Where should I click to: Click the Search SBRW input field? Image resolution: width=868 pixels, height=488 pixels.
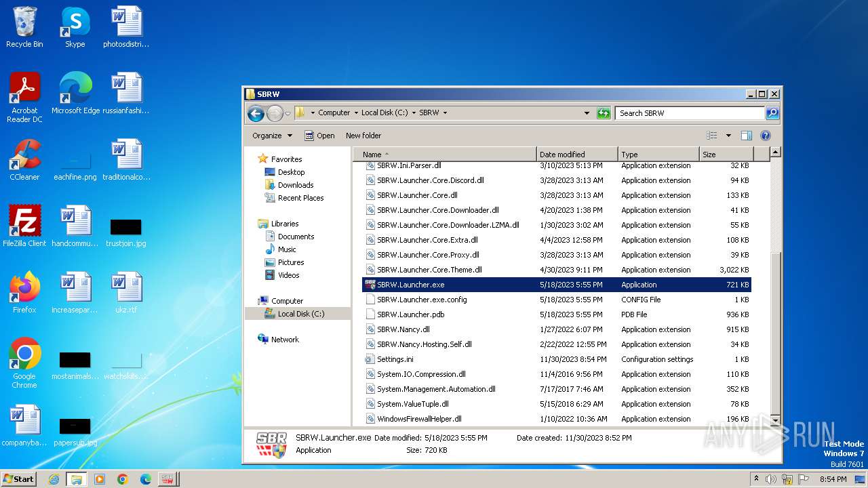[x=690, y=113]
